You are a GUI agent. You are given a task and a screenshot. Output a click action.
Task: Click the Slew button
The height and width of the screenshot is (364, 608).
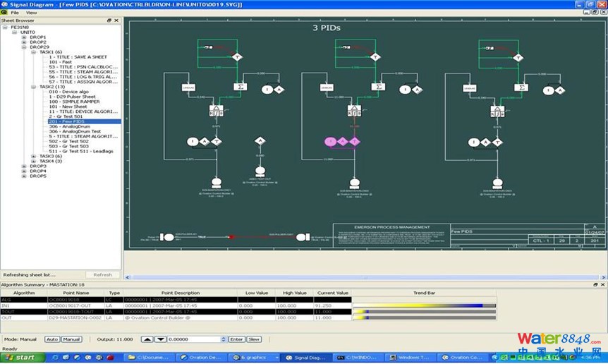click(x=254, y=339)
